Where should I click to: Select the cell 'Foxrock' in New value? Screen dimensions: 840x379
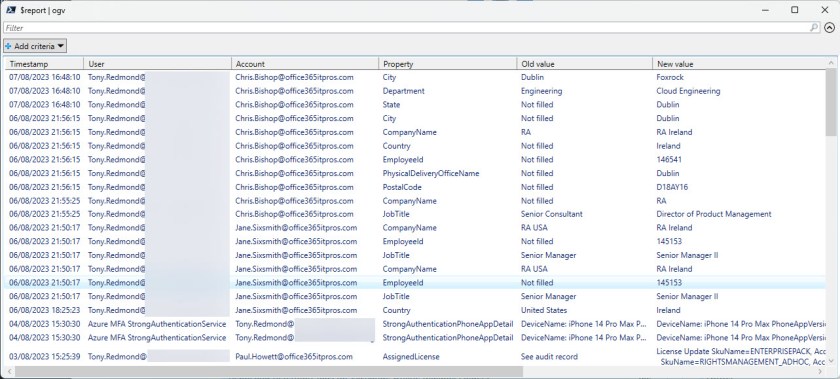click(x=670, y=77)
